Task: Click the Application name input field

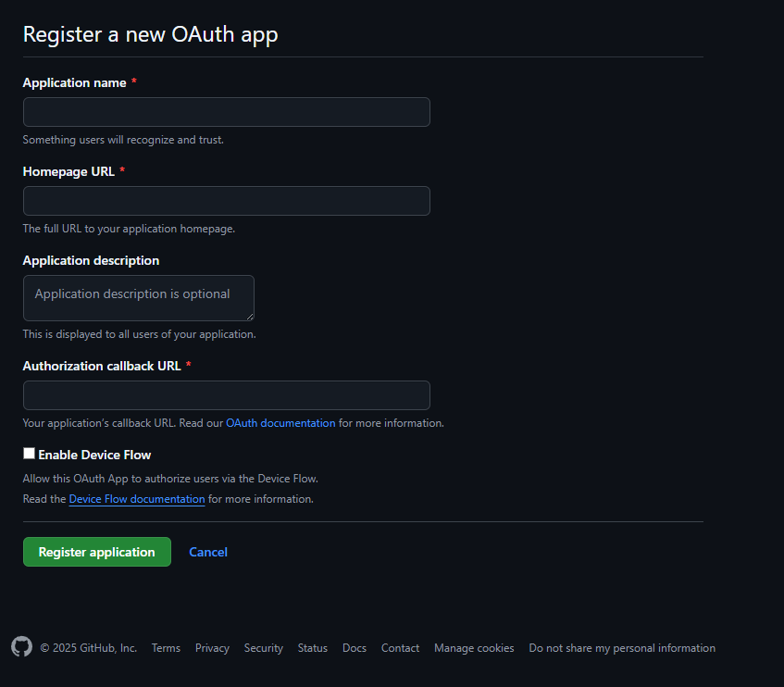Action: click(226, 112)
